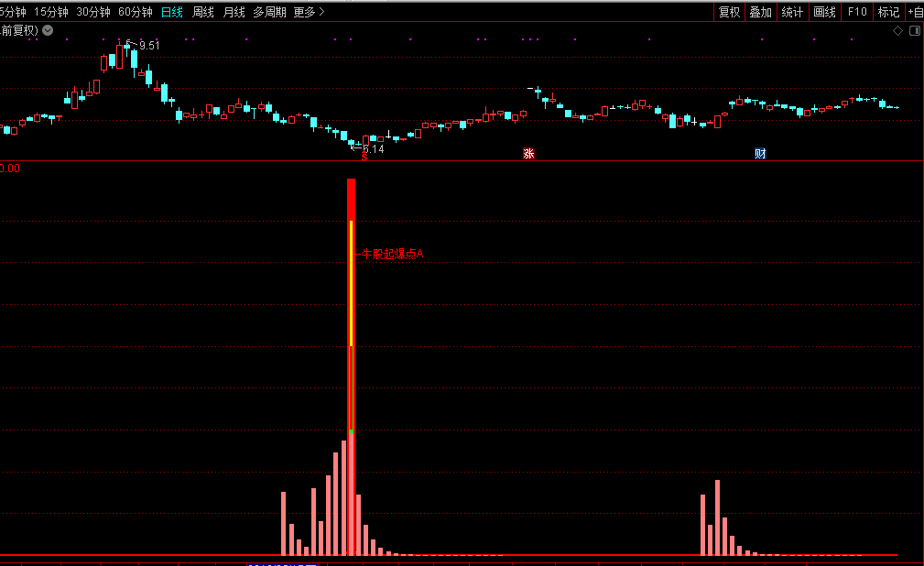
Task: Click the 牛股起爆点A signal label
Action: 392,254
